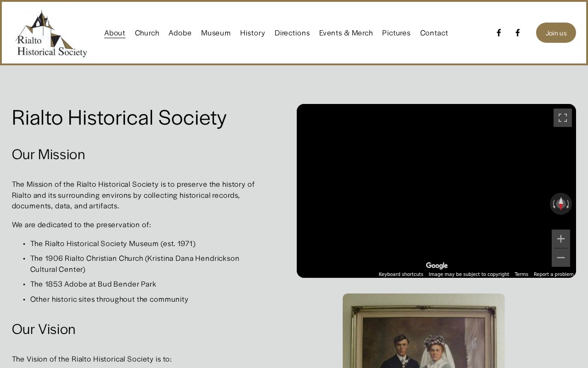This screenshot has height=368, width=588.
Task: Click the Other historic sites bullet
Action: (109, 299)
